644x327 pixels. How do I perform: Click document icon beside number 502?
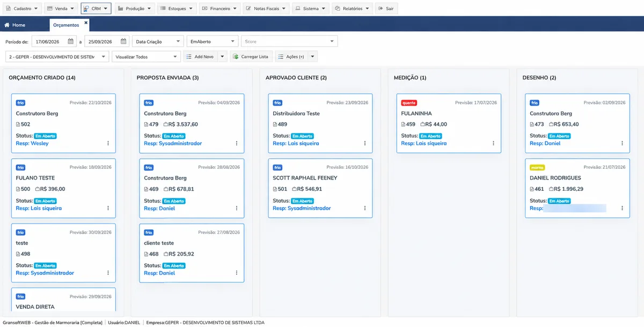click(x=18, y=124)
